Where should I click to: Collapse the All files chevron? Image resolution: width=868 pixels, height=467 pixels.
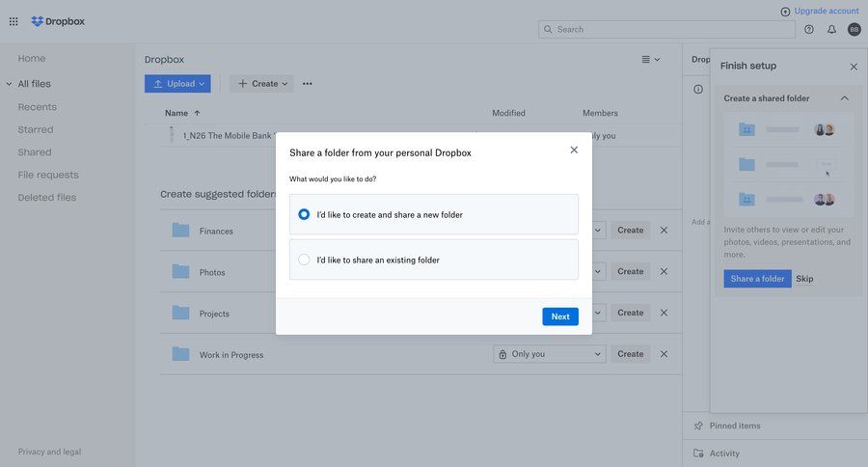point(9,84)
